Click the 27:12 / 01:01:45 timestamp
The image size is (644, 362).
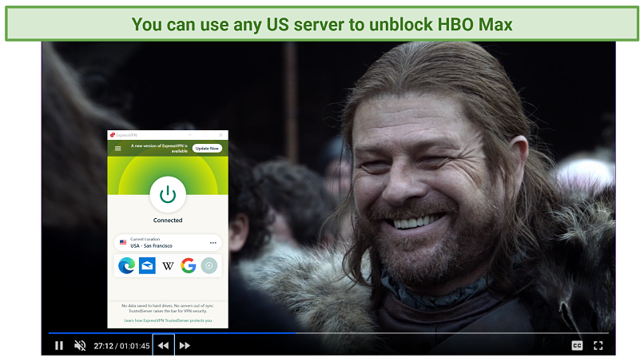(x=121, y=346)
